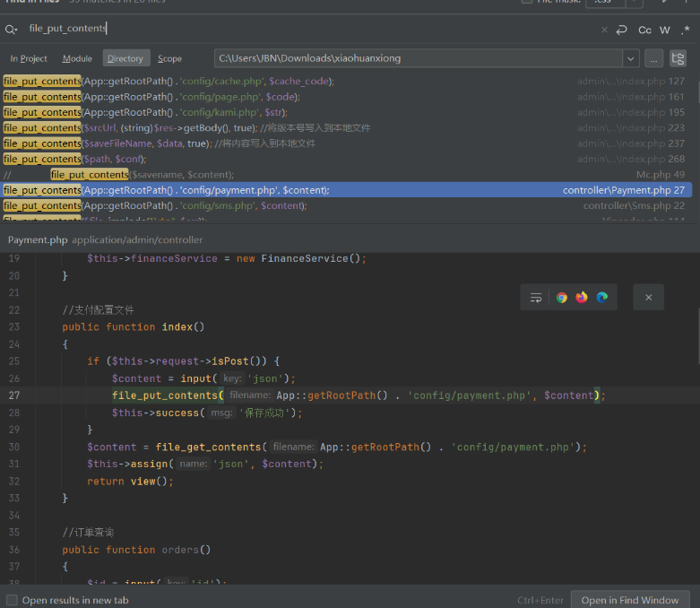The image size is (700, 608).
Task: Enable Open results in new tab checkbox
Action: pyautogui.click(x=12, y=600)
